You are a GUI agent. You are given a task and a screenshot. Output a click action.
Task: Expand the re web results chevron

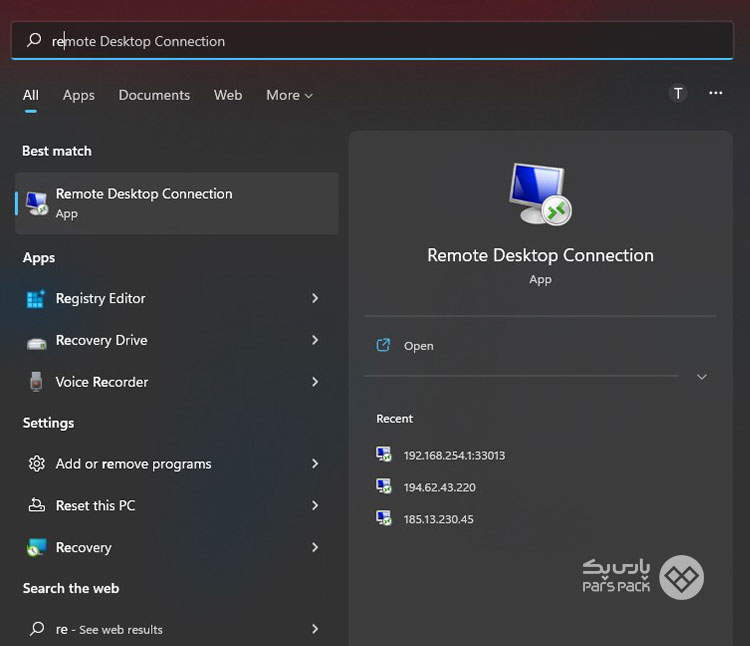[315, 629]
